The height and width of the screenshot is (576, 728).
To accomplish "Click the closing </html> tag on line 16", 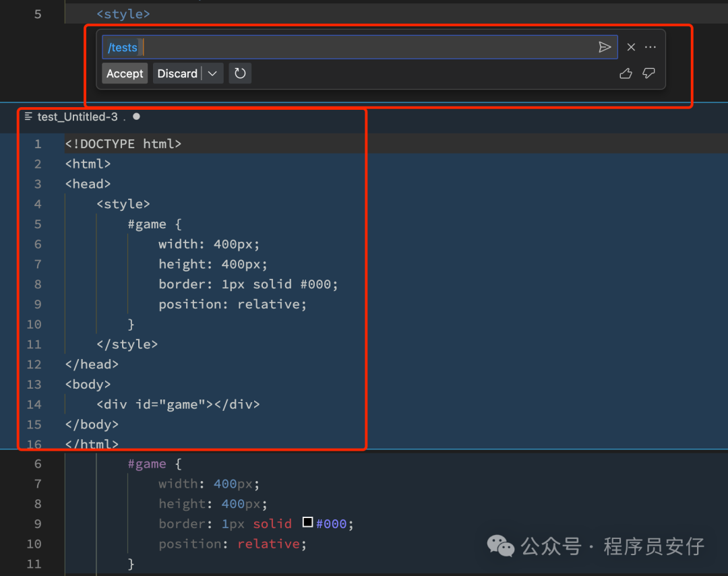I will [92, 444].
